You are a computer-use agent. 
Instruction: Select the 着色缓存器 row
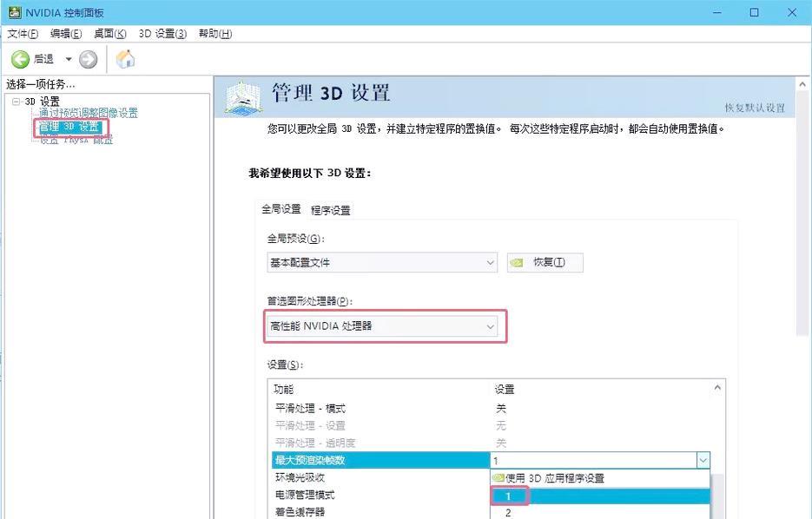[380, 512]
